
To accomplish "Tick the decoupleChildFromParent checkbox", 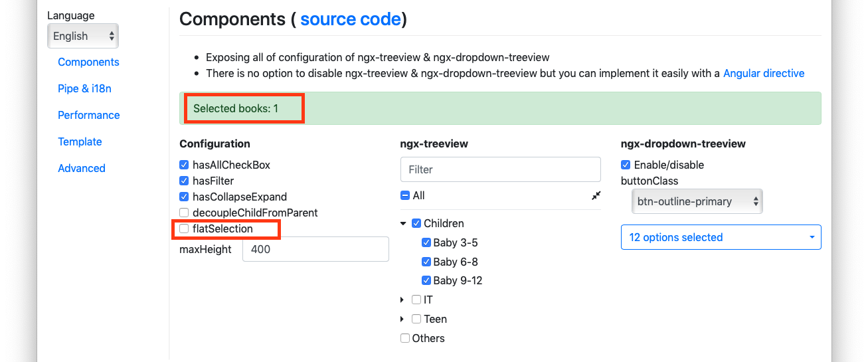I will [184, 213].
